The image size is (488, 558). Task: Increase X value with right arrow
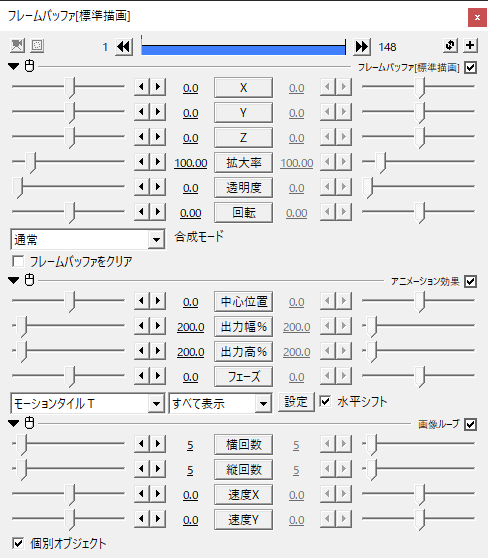[x=158, y=87]
